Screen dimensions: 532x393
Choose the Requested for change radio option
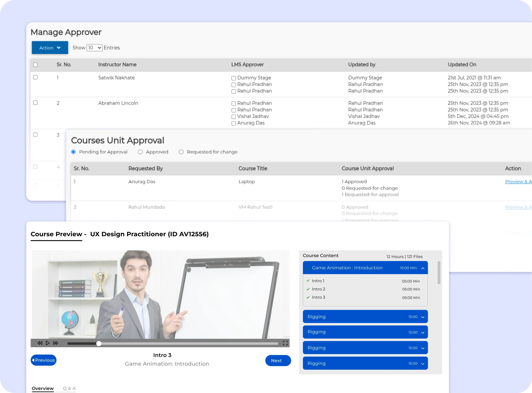point(181,152)
